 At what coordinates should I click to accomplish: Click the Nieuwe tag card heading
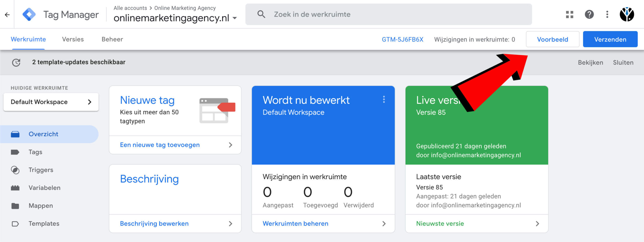click(147, 100)
